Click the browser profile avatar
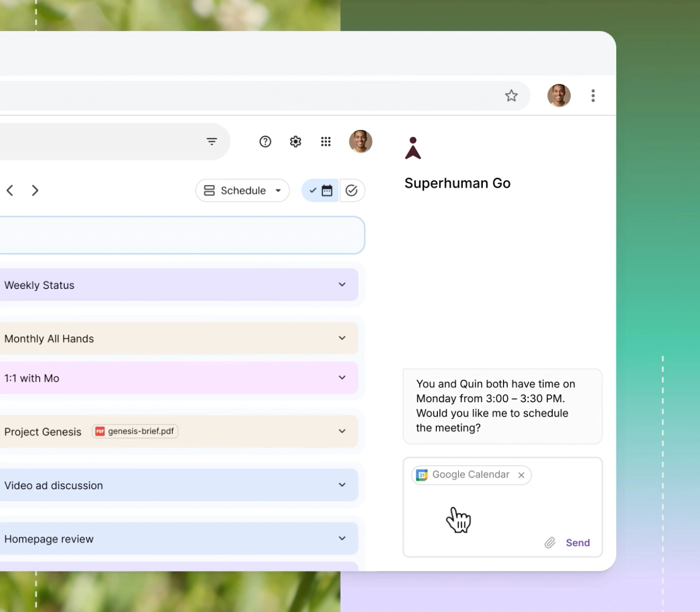Image resolution: width=700 pixels, height=612 pixels. click(x=558, y=95)
